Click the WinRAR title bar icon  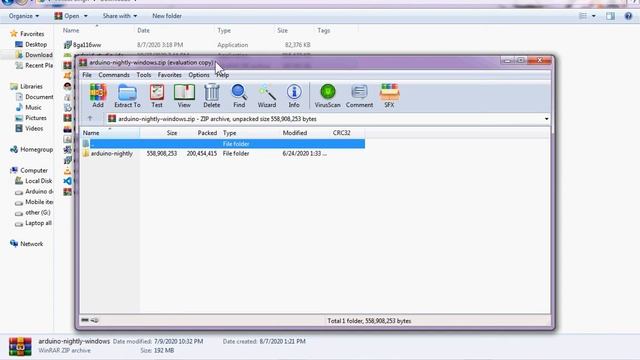click(83, 62)
